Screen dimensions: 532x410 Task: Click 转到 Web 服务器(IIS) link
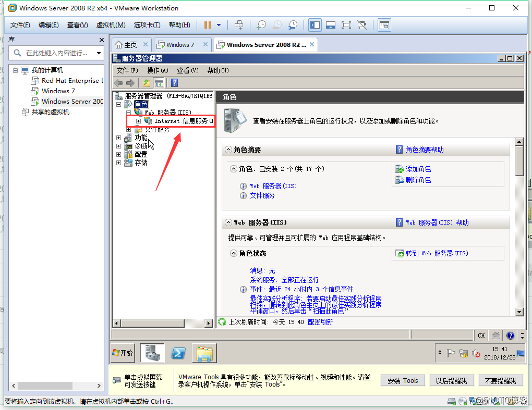click(x=437, y=253)
